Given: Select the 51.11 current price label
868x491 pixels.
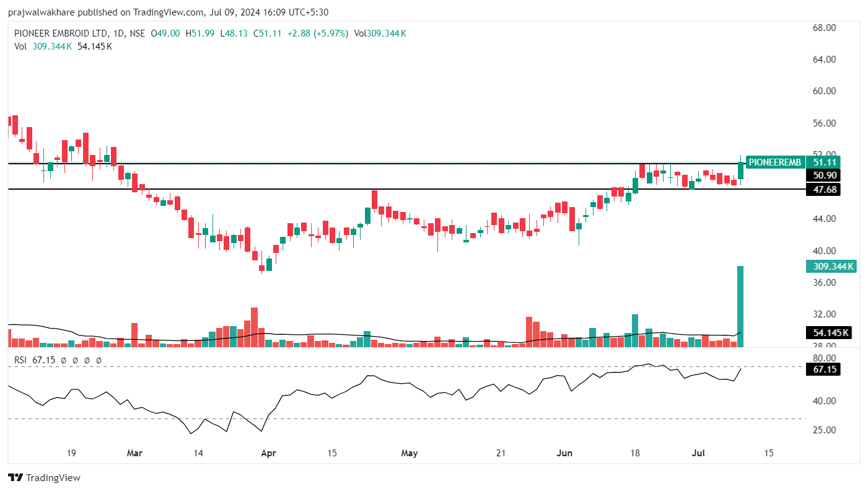Looking at the screenshot, I should (826, 162).
